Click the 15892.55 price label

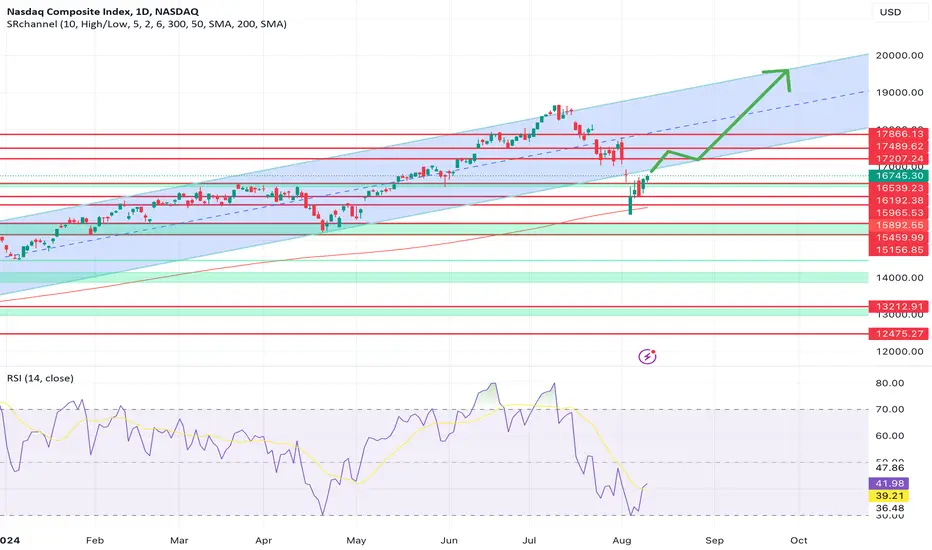click(899, 225)
